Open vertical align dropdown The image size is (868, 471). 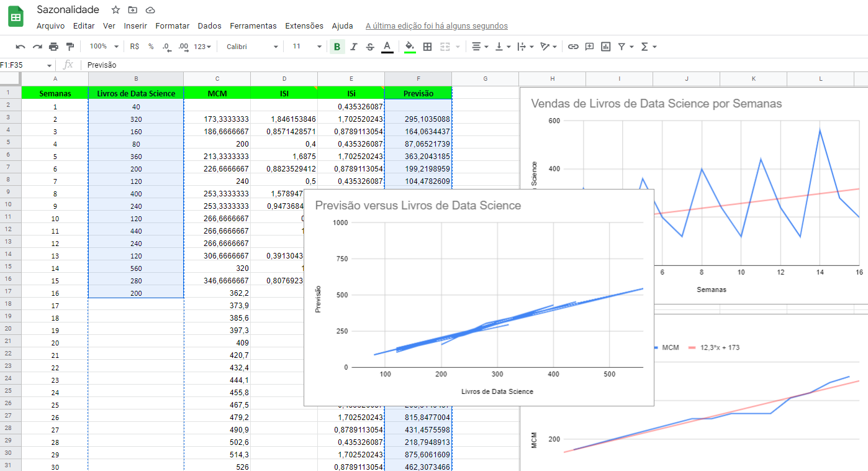tap(502, 47)
